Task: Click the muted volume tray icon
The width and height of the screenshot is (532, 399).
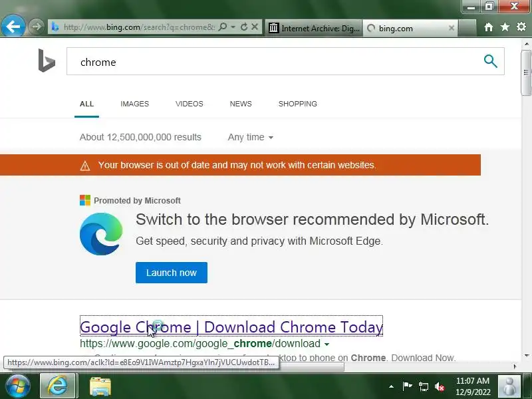Action: (440, 386)
